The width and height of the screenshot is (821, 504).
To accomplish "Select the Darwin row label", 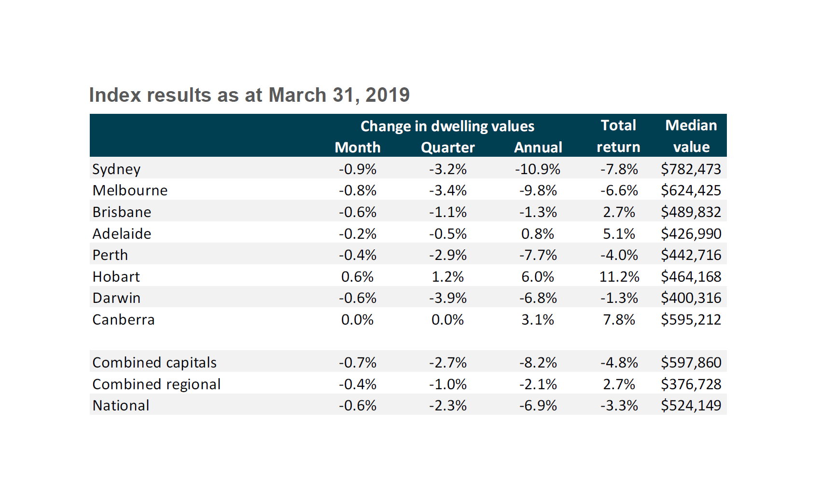I will [x=116, y=298].
